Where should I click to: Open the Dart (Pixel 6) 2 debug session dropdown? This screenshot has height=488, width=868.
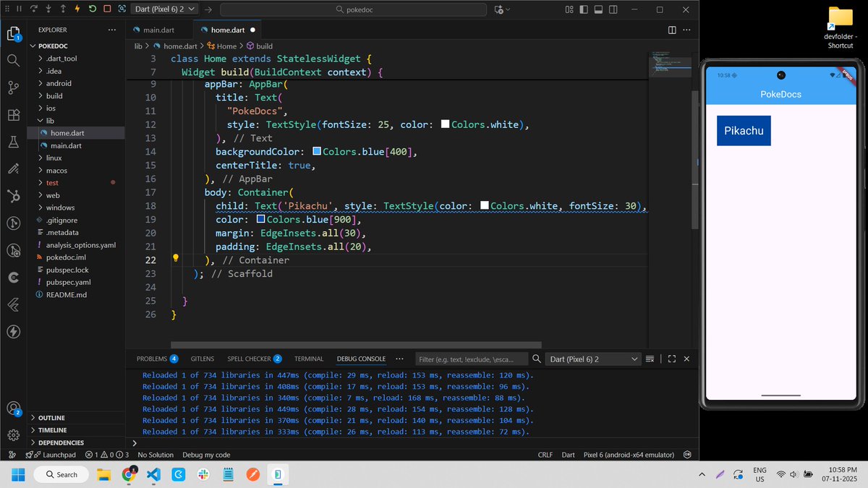(166, 9)
